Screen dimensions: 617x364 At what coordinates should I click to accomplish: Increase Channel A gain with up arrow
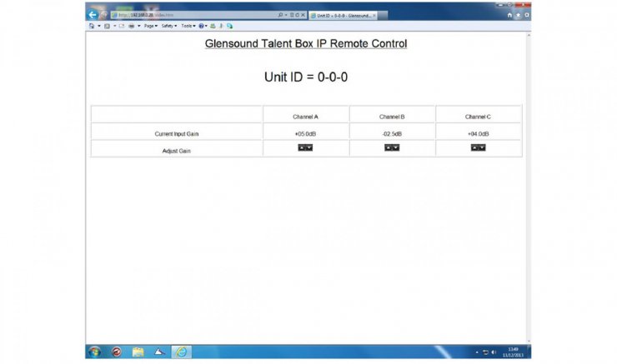302,147
